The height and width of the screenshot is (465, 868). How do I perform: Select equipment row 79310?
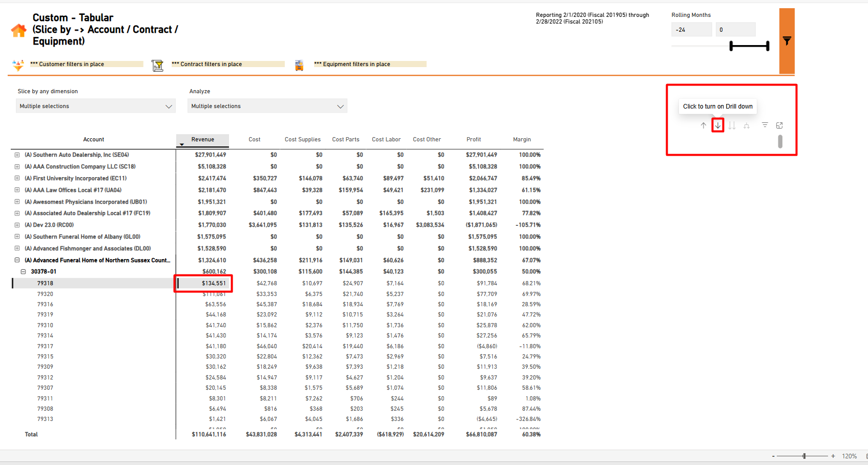click(45, 325)
